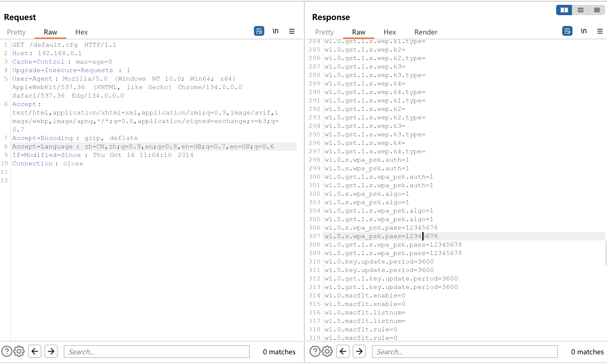Switch Request view to Hex tab
The image size is (607, 364).
pos(81,32)
